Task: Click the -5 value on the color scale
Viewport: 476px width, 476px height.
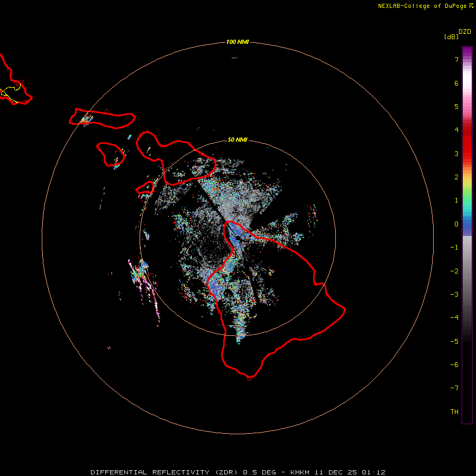Action: 454,342
